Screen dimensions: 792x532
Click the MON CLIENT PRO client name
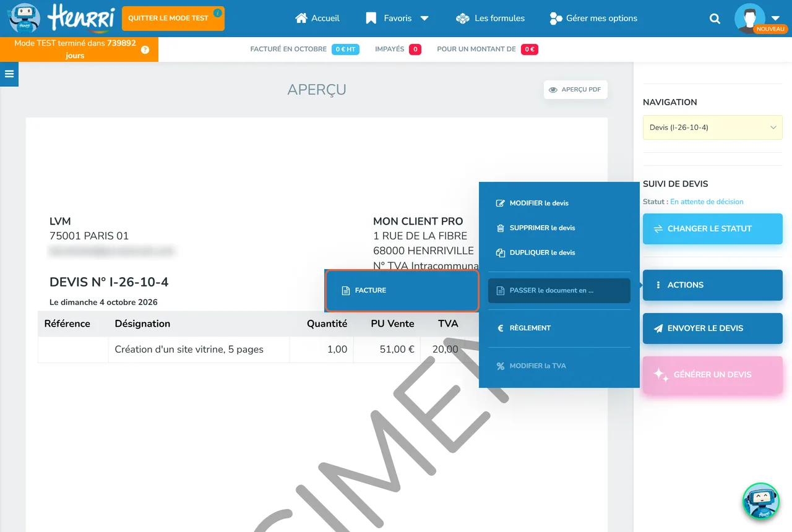point(418,221)
